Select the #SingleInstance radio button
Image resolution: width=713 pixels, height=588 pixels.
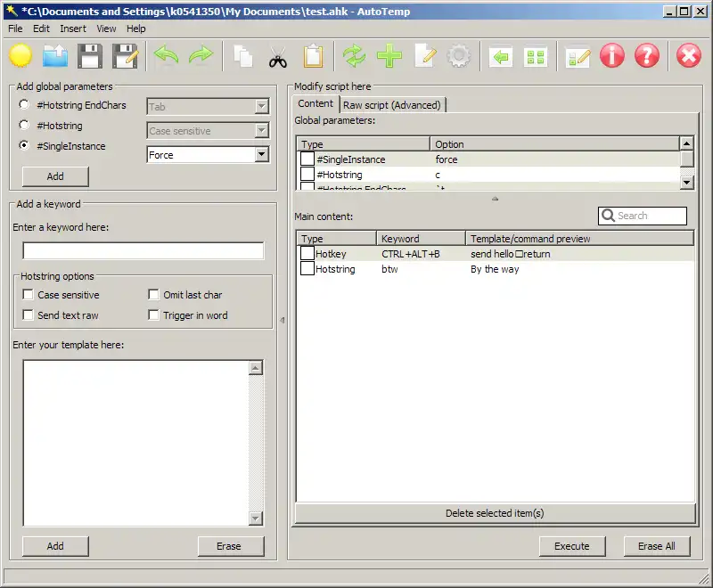[x=24, y=145]
